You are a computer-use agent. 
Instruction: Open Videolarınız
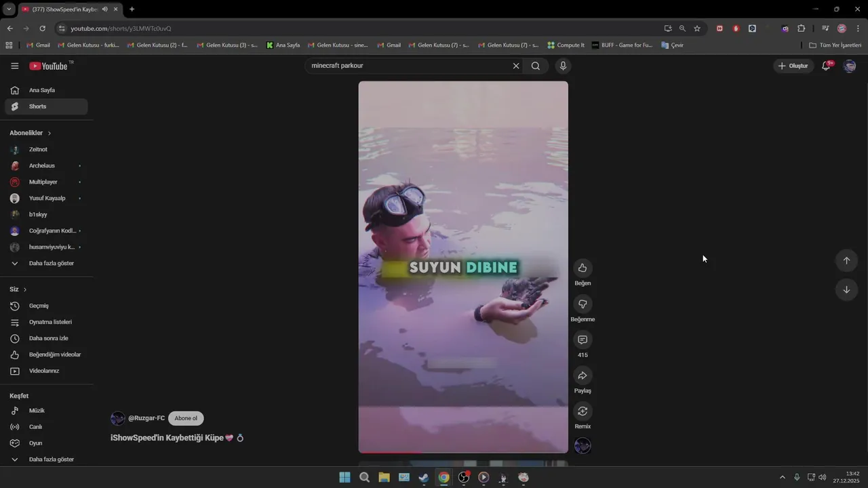click(46, 371)
